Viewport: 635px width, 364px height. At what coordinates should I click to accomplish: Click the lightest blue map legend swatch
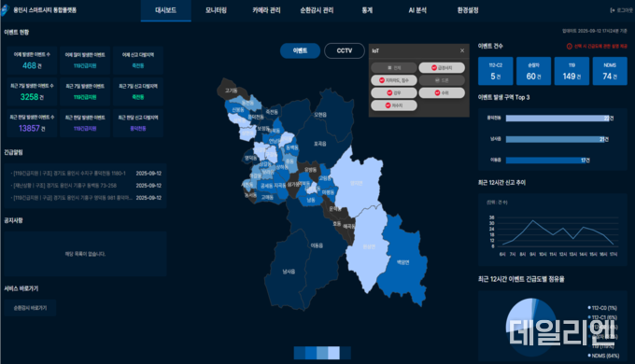pos(333,353)
